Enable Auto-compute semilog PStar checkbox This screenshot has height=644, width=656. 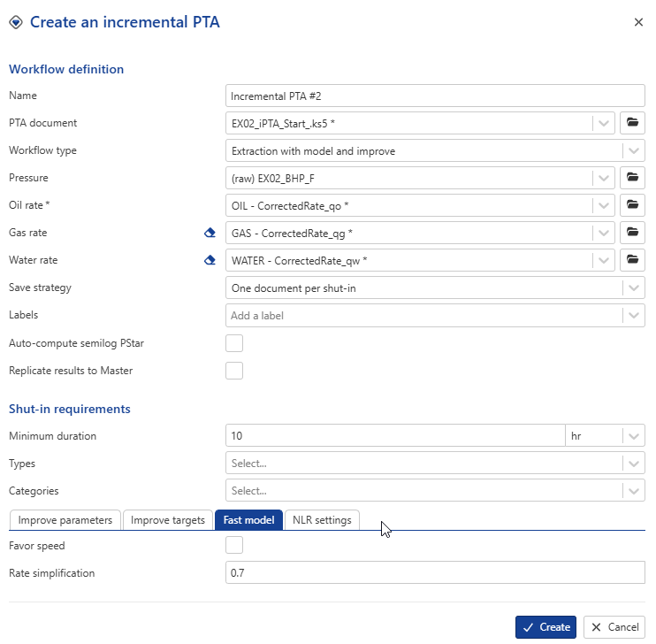click(234, 343)
